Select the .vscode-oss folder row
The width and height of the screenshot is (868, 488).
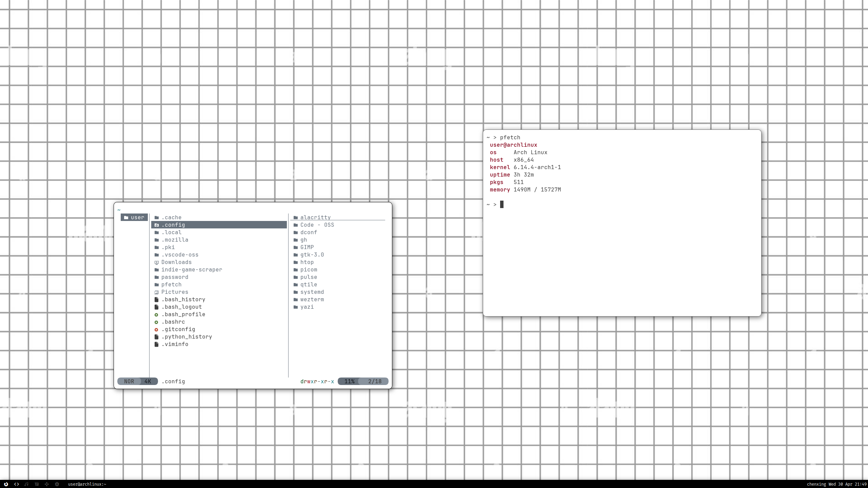point(219,255)
